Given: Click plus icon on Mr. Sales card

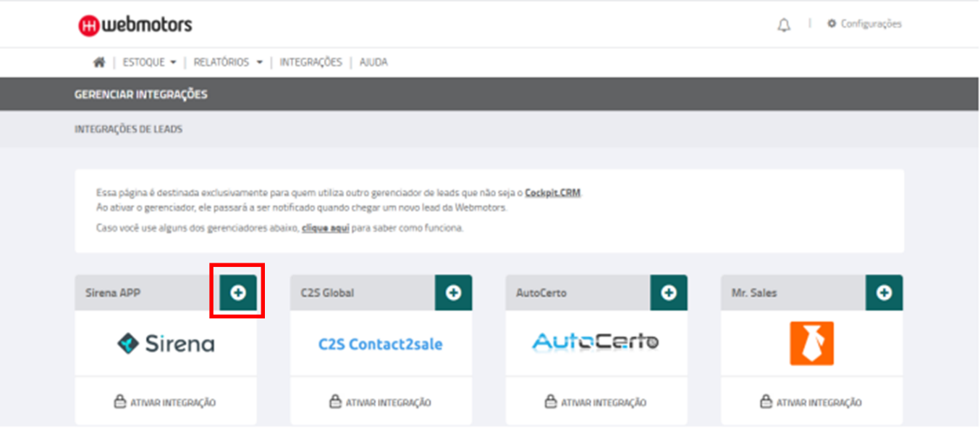Looking at the screenshot, I should (x=884, y=292).
